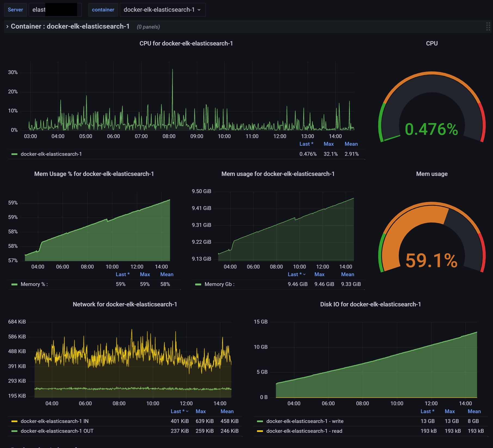Click green write series color swatch
493x448 pixels.
tap(260, 421)
